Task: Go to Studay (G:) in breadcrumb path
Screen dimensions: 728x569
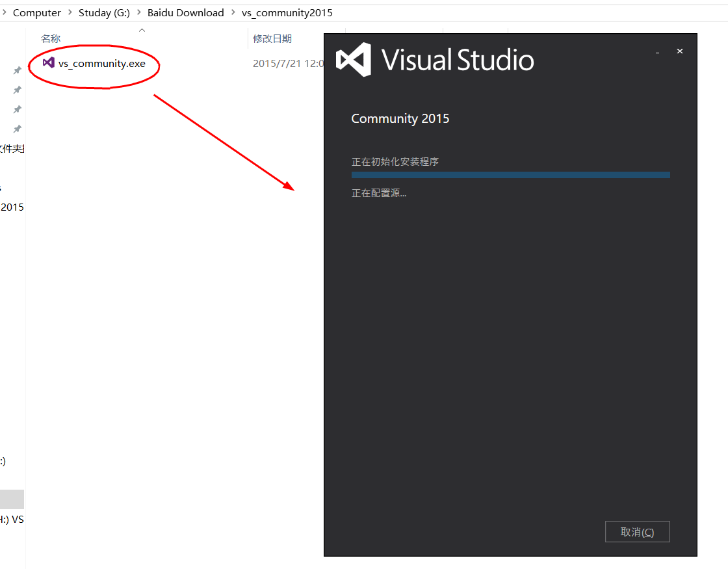Action: coord(104,13)
